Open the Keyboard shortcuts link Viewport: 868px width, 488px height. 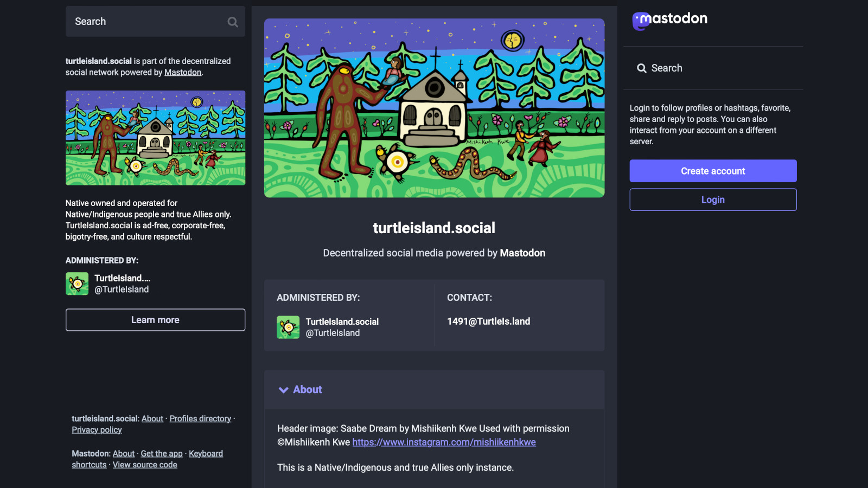(206, 454)
